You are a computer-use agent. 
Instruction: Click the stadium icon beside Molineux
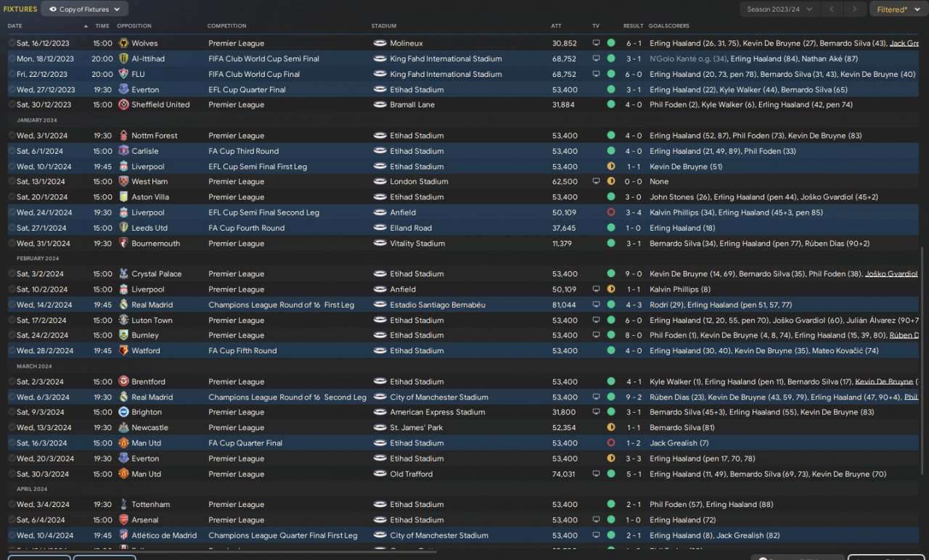(x=380, y=44)
